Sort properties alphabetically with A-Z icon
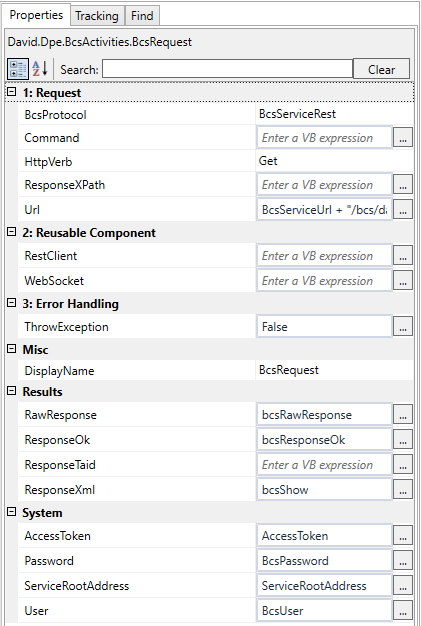 (40, 69)
